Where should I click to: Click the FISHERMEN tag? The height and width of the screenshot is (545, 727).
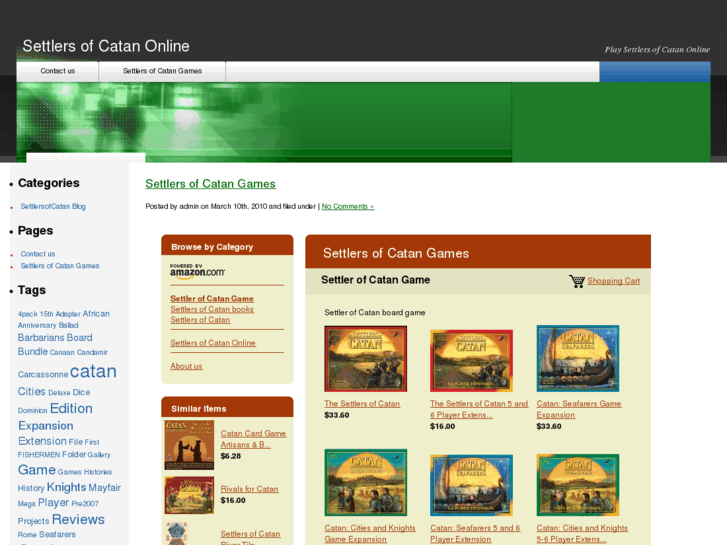click(39, 455)
